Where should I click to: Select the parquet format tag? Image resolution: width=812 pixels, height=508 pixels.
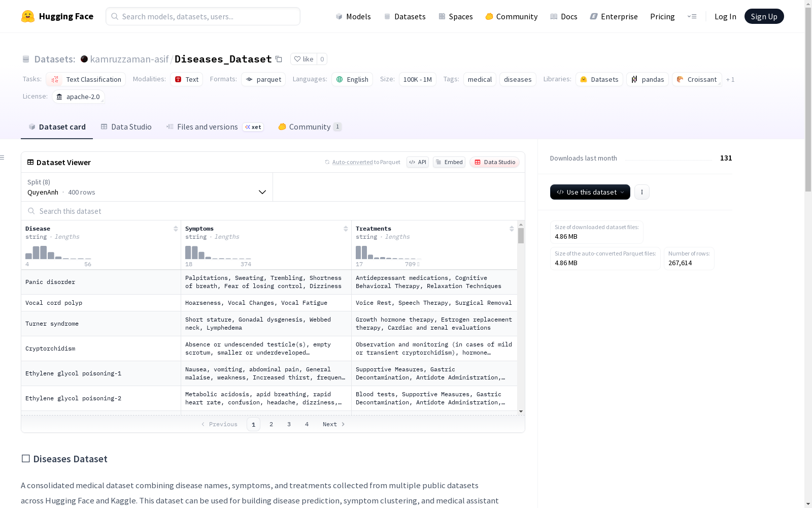(x=263, y=79)
